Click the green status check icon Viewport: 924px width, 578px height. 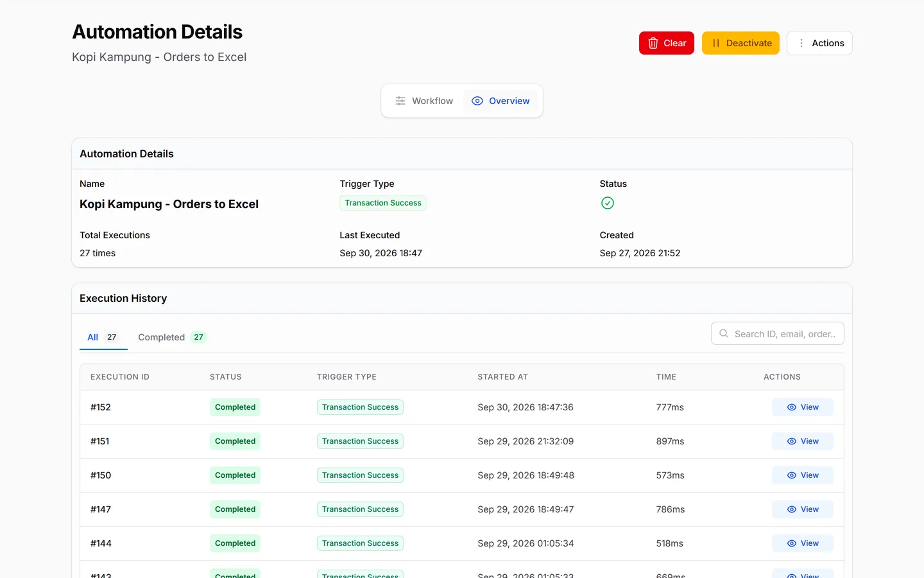608,203
